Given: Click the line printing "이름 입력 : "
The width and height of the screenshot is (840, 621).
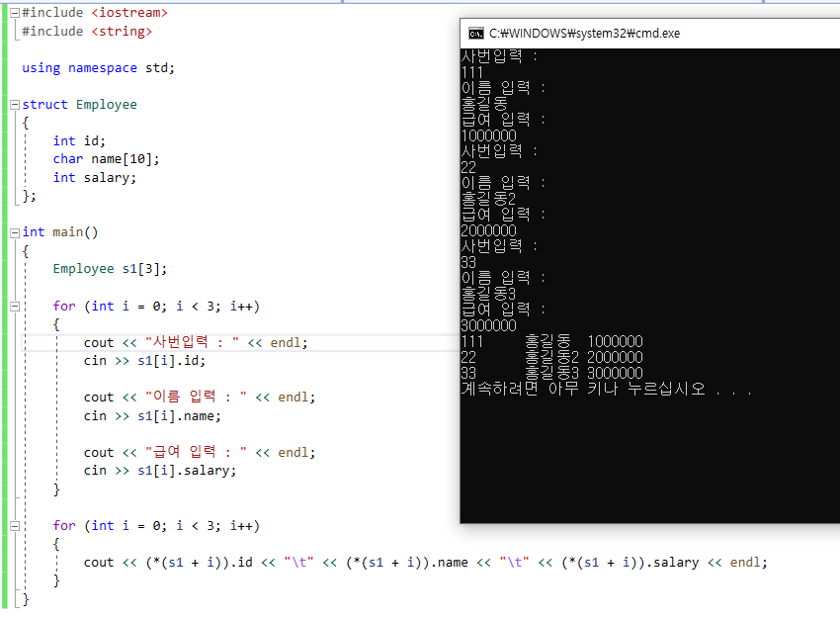Looking at the screenshot, I should [x=200, y=397].
